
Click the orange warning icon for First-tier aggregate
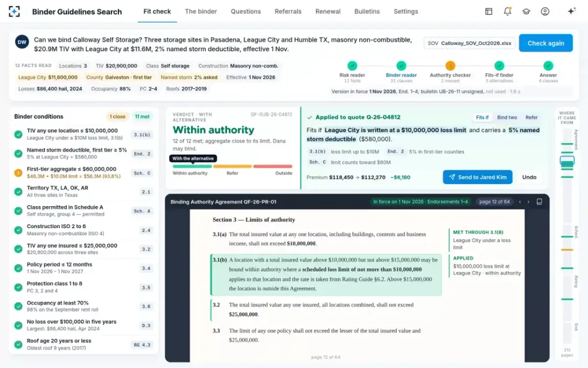(x=18, y=173)
